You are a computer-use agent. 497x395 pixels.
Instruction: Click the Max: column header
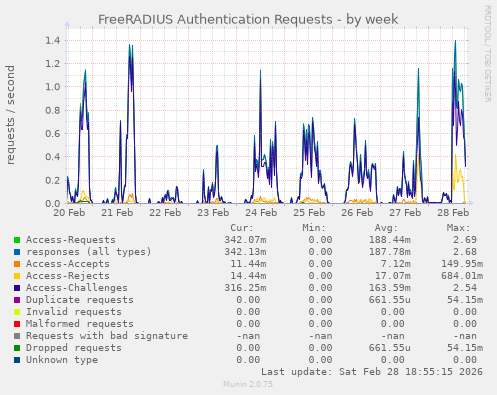tap(458, 228)
